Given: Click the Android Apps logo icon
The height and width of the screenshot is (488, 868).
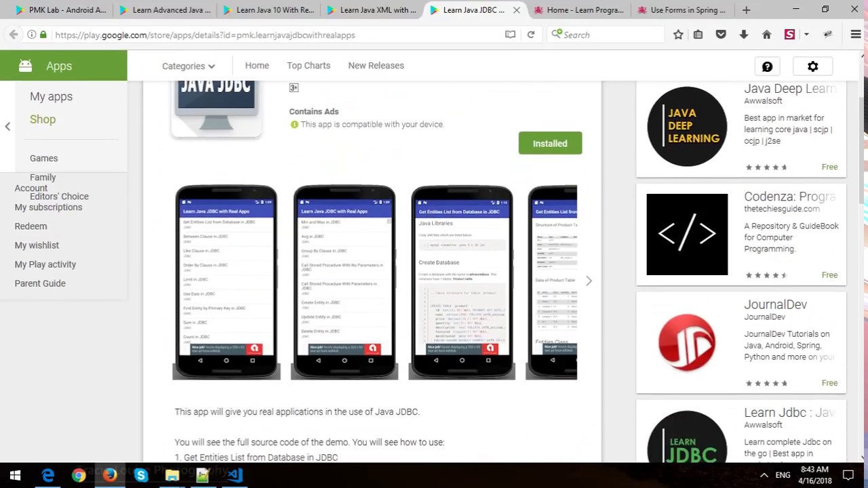Looking at the screenshot, I should pos(25,66).
